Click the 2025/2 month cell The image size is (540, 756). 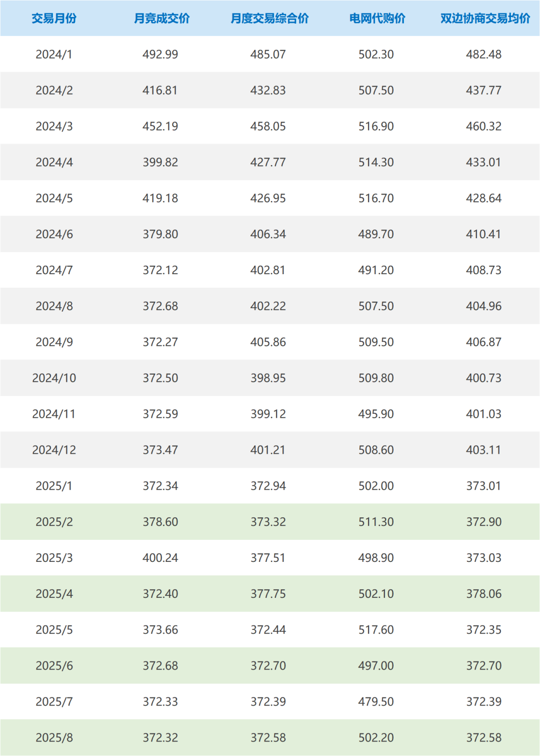[x=54, y=522]
